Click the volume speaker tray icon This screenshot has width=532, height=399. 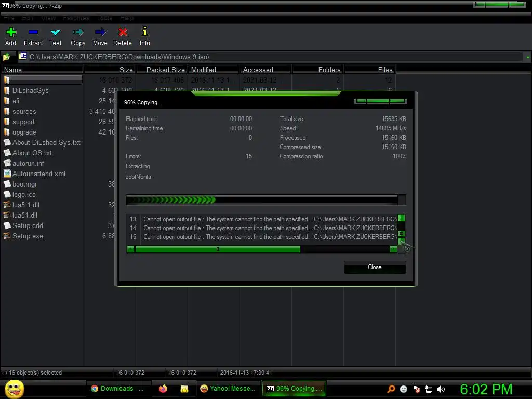pos(441,389)
